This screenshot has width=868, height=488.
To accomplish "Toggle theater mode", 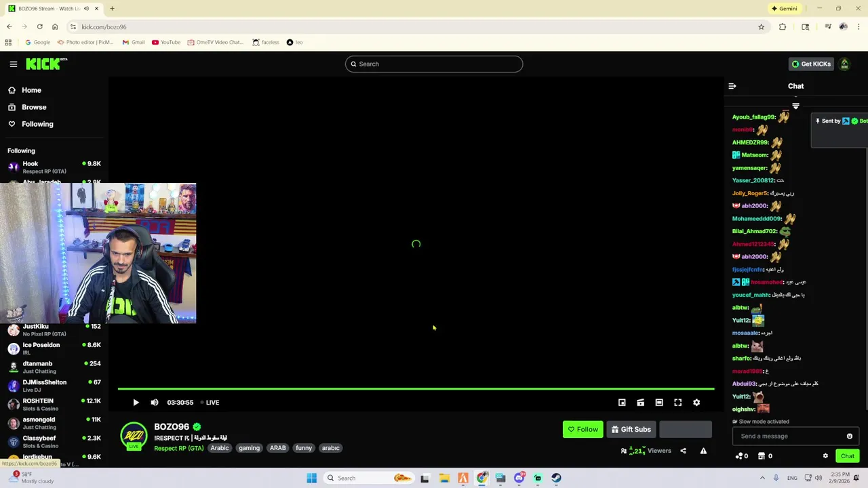I will point(659,403).
